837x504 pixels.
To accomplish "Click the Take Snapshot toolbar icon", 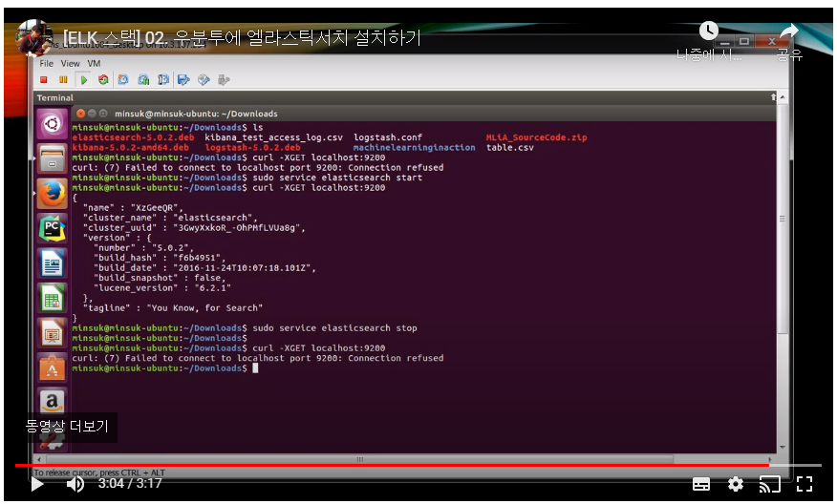I will [x=123, y=80].
